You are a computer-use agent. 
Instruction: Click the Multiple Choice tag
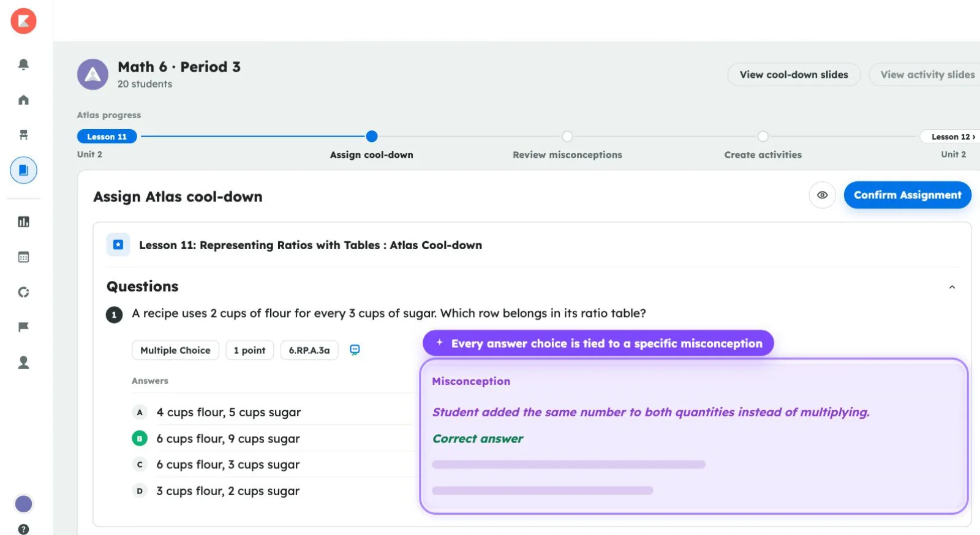[x=175, y=350]
